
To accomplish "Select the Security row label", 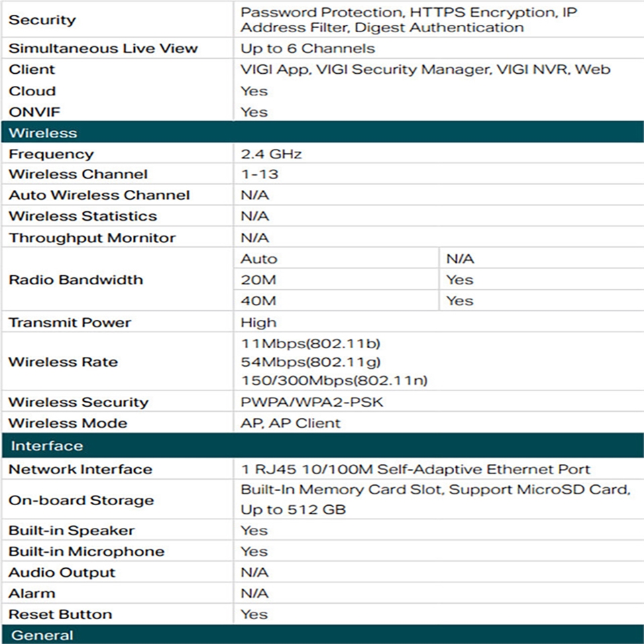I will pos(42,20).
